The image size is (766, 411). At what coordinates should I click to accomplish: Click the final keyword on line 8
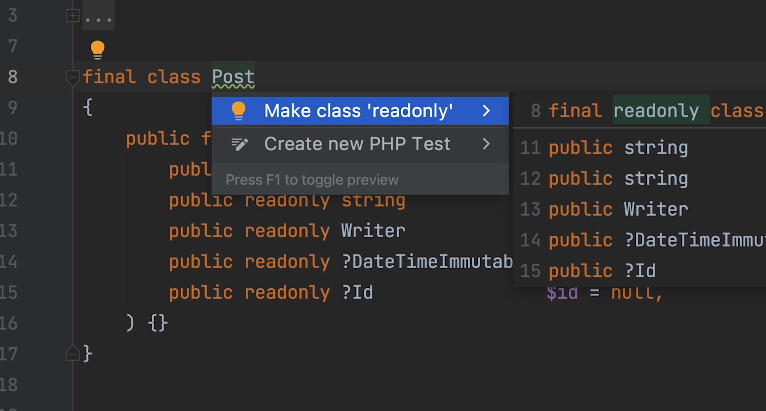(109, 77)
